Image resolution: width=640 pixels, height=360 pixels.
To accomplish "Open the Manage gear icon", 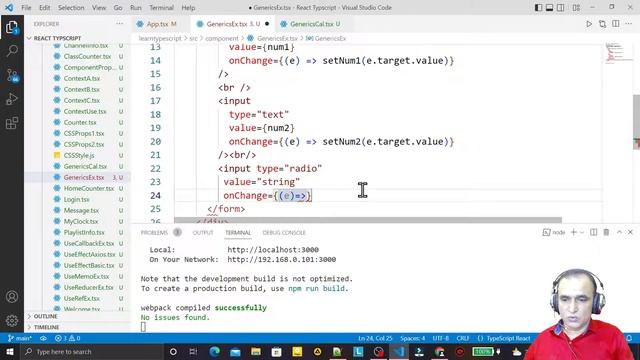I will pyautogui.click(x=12, y=320).
